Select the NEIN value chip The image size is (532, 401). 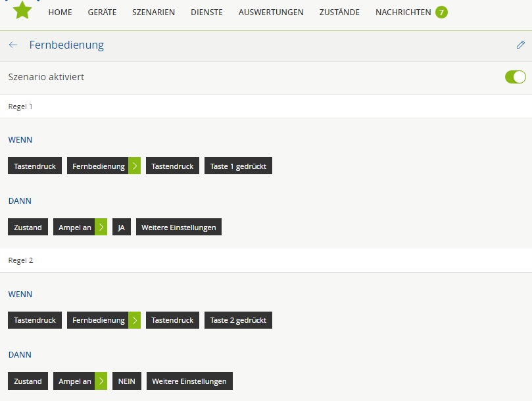coord(127,381)
